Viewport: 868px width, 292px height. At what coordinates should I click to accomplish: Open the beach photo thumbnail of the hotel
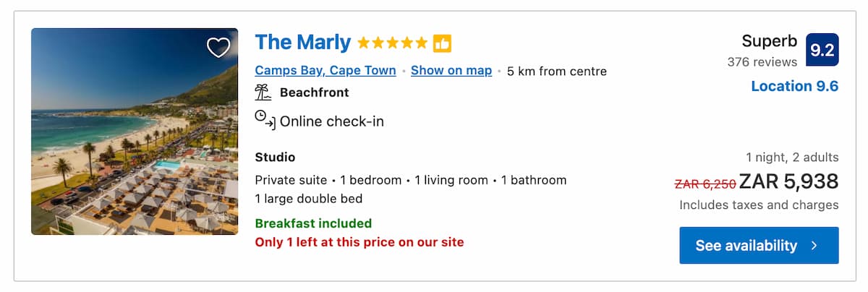pos(135,132)
